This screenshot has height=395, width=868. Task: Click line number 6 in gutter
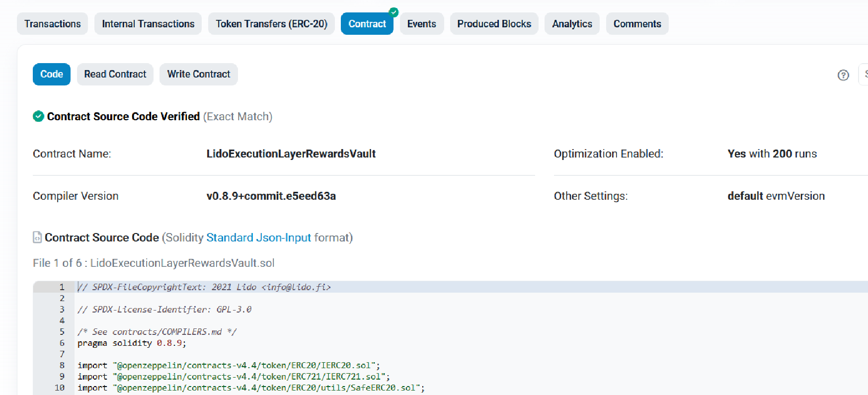(x=62, y=343)
